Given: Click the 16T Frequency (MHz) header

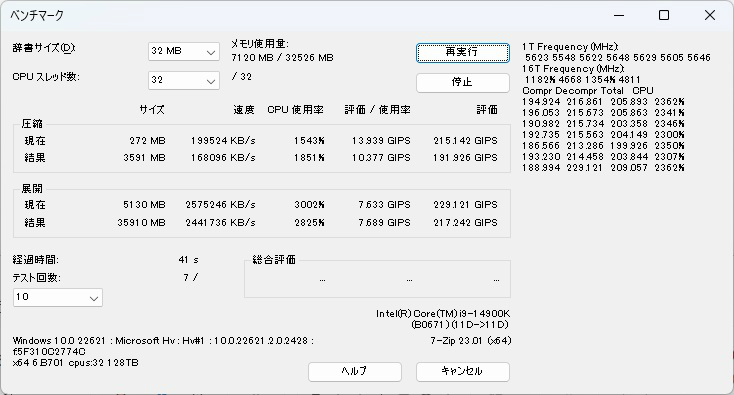Looking at the screenshot, I should click(573, 69).
